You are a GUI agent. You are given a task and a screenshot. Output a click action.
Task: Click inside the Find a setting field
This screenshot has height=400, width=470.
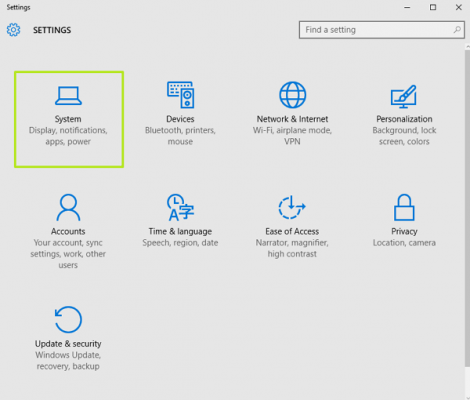point(382,30)
